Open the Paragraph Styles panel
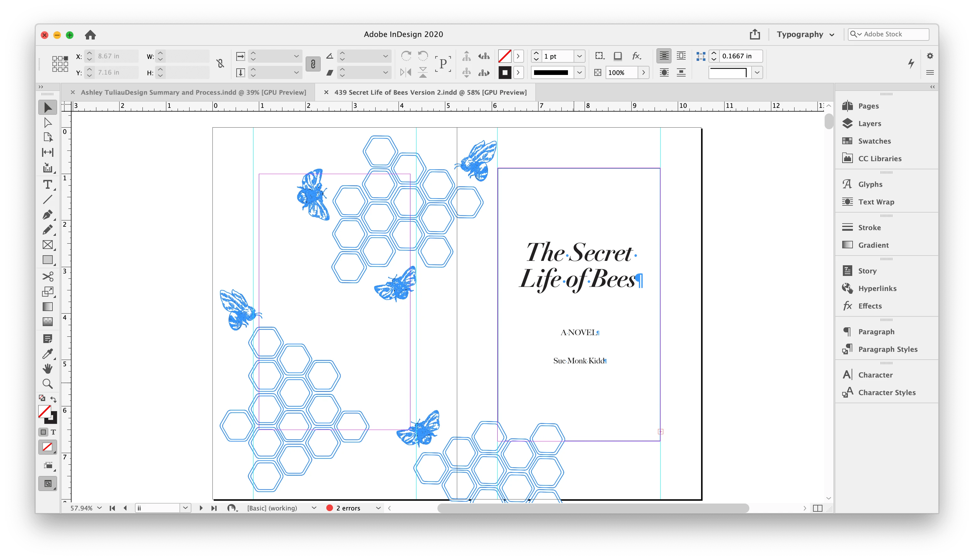Screen dimensions: 974x560 (887, 349)
